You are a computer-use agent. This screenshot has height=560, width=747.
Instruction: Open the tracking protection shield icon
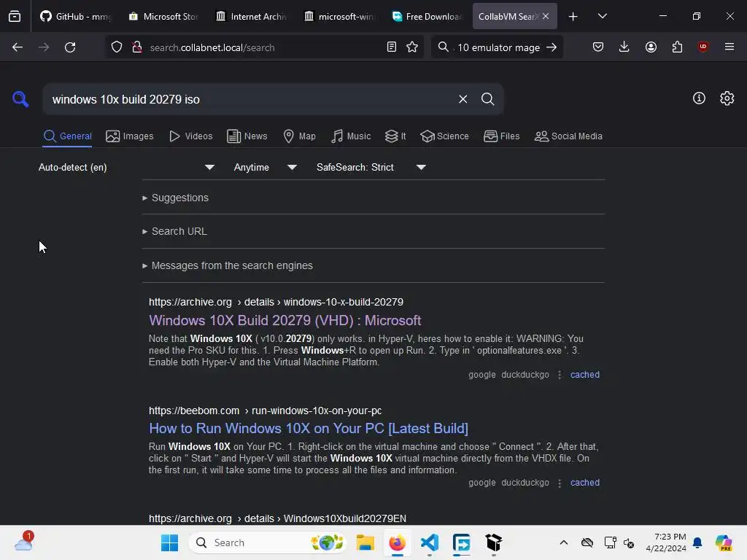pyautogui.click(x=117, y=47)
